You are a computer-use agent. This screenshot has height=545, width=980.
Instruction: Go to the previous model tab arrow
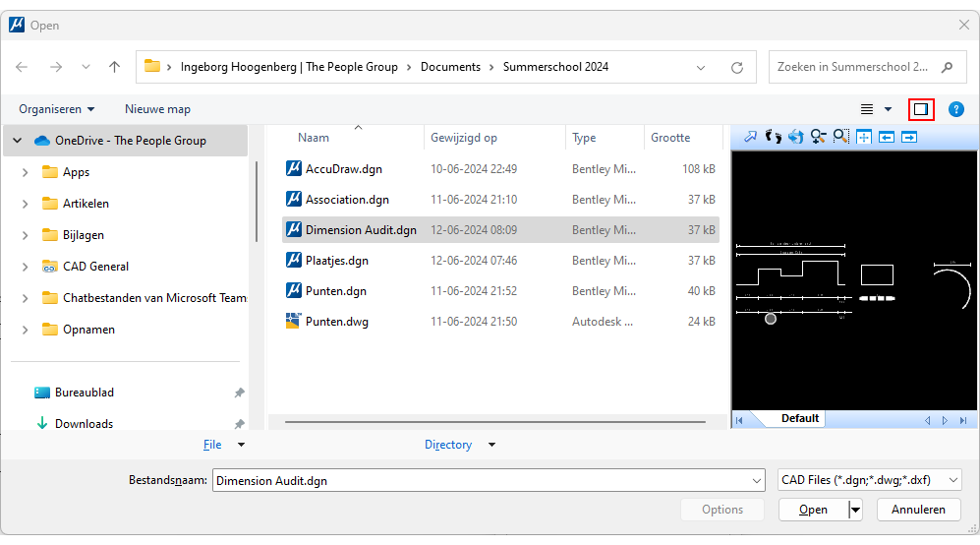tap(928, 420)
